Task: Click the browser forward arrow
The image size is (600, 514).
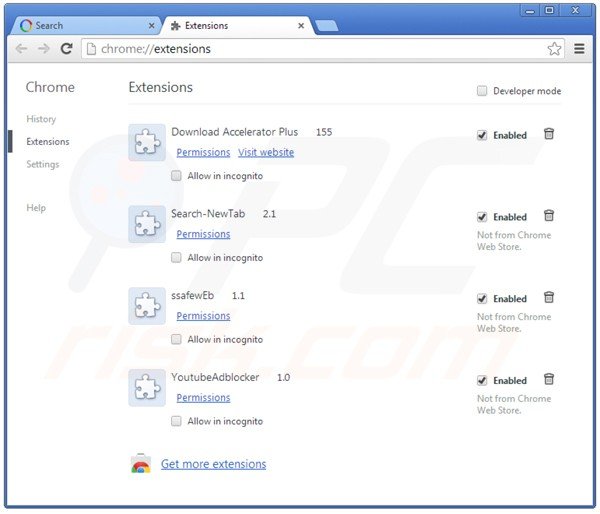Action: tap(44, 49)
